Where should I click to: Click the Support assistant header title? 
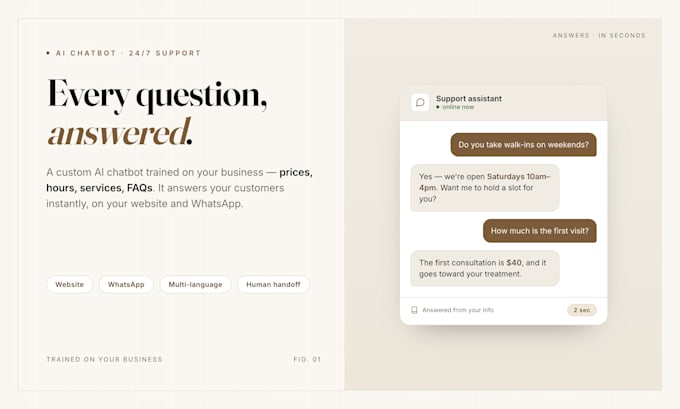click(x=469, y=98)
